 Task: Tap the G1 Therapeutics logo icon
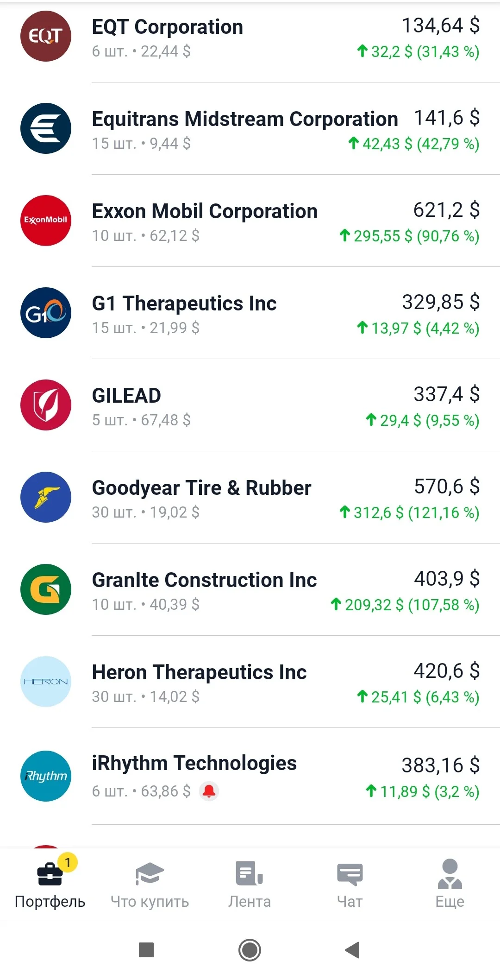click(46, 313)
